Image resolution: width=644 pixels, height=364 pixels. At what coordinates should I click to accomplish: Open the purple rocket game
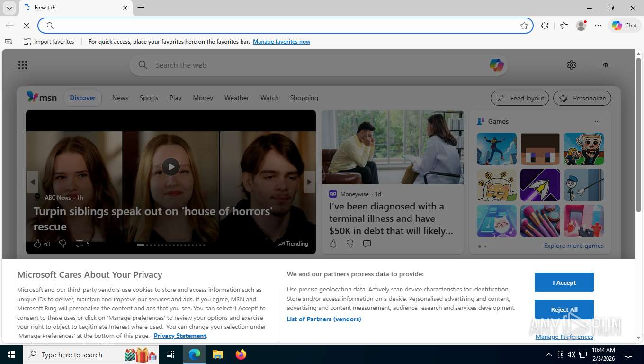pos(540,185)
